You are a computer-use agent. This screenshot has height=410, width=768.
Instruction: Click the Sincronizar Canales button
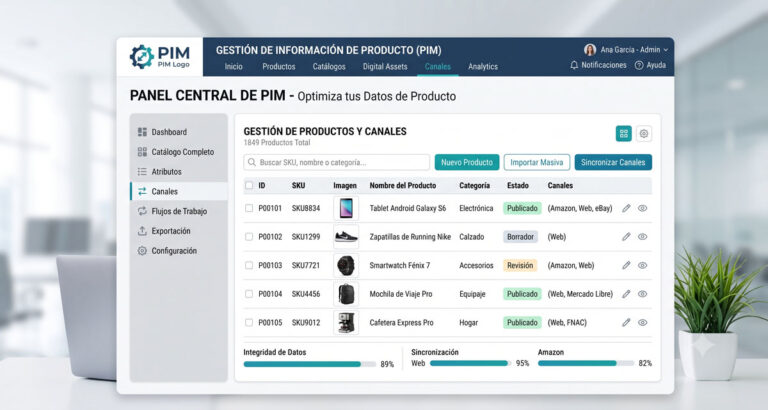[613, 162]
